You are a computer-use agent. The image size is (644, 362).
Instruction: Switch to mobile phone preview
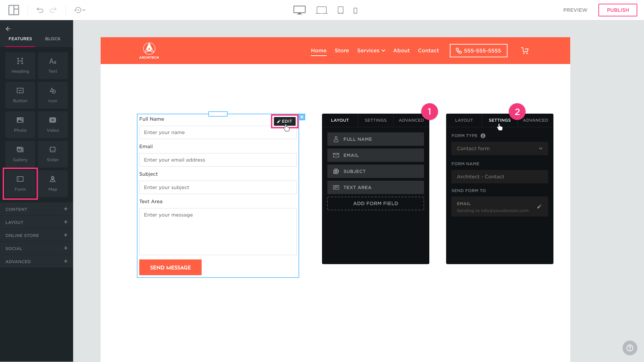pos(355,11)
